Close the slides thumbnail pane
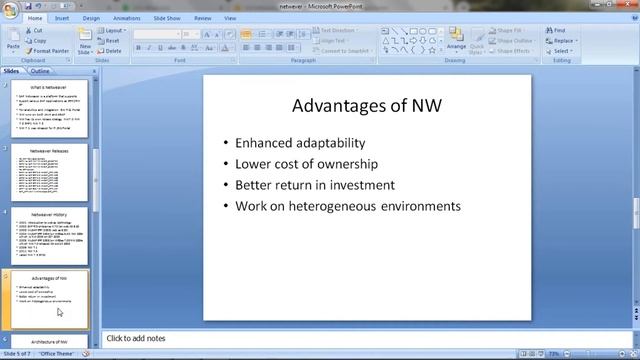The image size is (640, 360). click(95, 71)
